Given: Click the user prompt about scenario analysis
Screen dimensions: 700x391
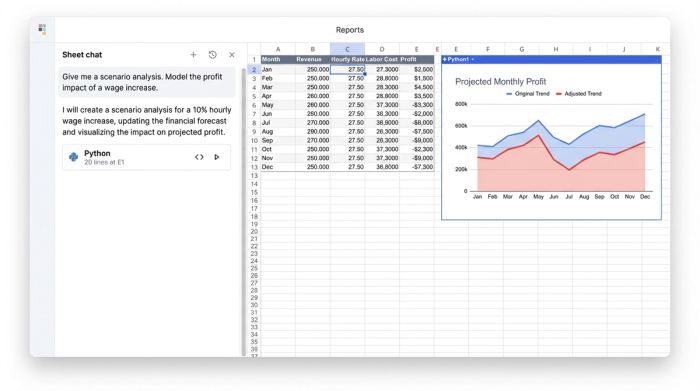Looking at the screenshot, I should pyautogui.click(x=146, y=82).
